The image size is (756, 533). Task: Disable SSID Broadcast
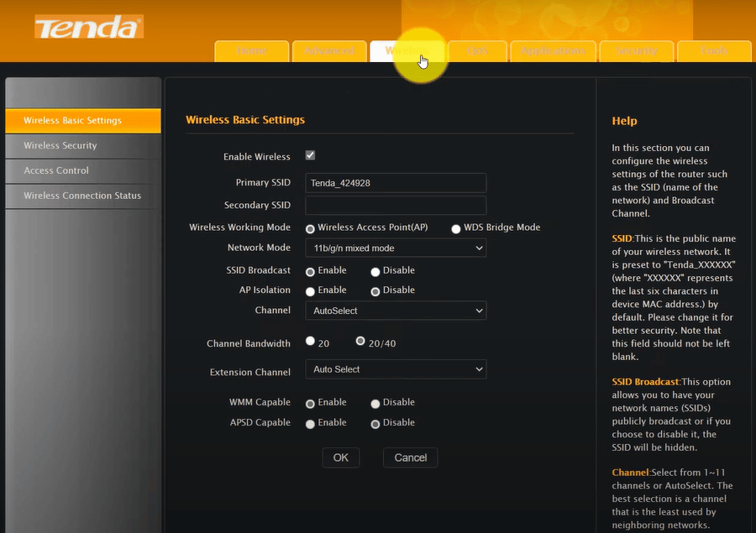375,272
